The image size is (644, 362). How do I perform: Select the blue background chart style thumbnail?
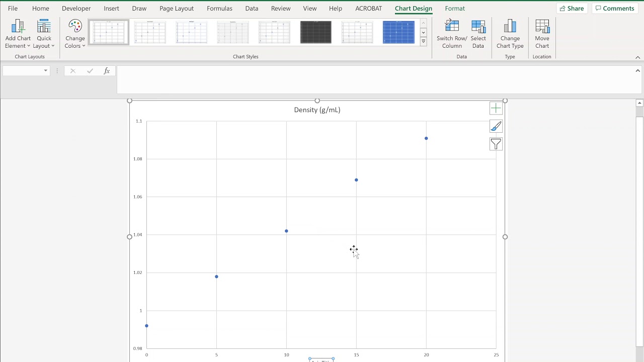click(398, 32)
